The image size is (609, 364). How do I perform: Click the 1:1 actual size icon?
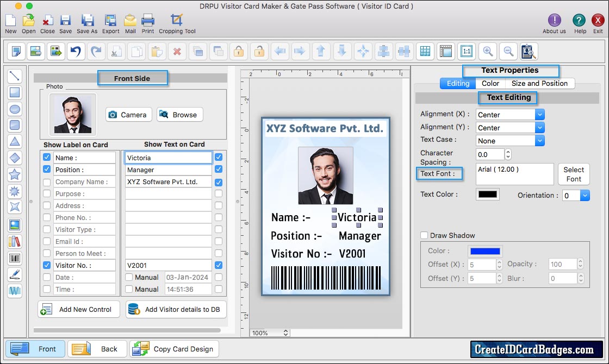tap(467, 51)
